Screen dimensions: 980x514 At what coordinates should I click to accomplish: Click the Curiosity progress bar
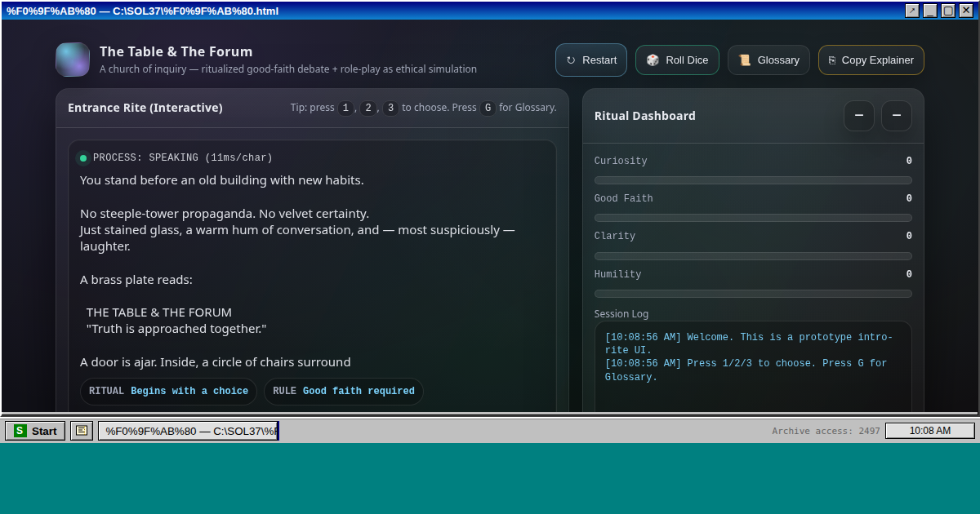(752, 180)
